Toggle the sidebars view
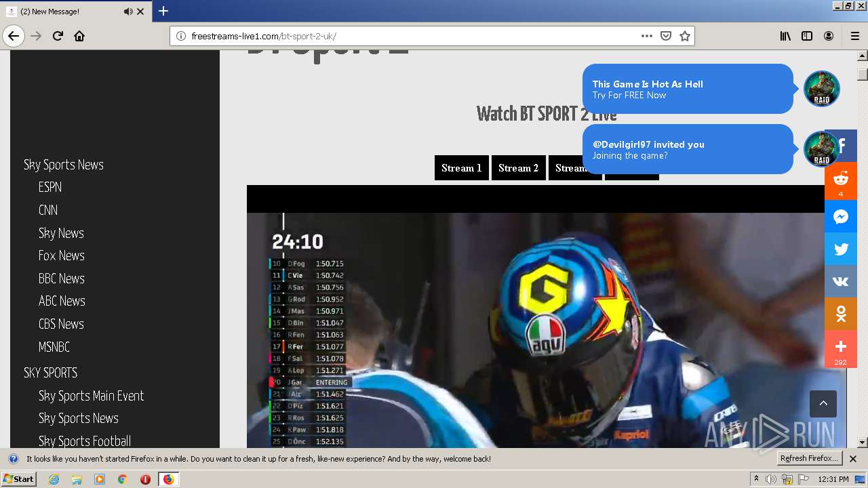Viewport: 868px width, 488px height. (807, 36)
